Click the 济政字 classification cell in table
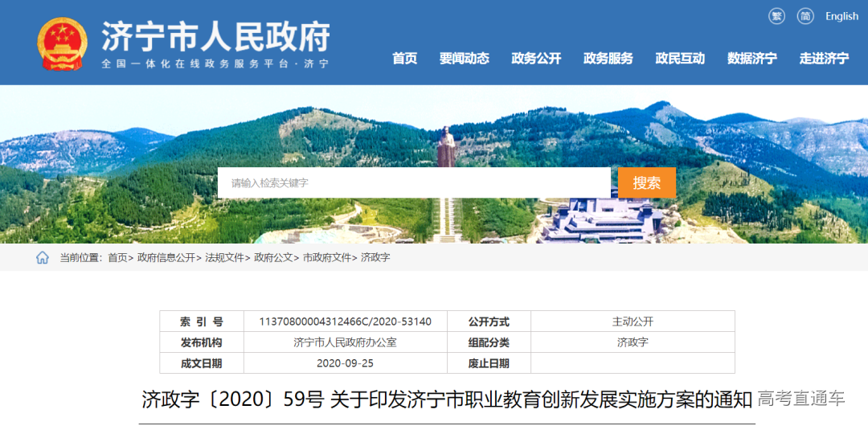The width and height of the screenshot is (868, 430). (x=633, y=342)
